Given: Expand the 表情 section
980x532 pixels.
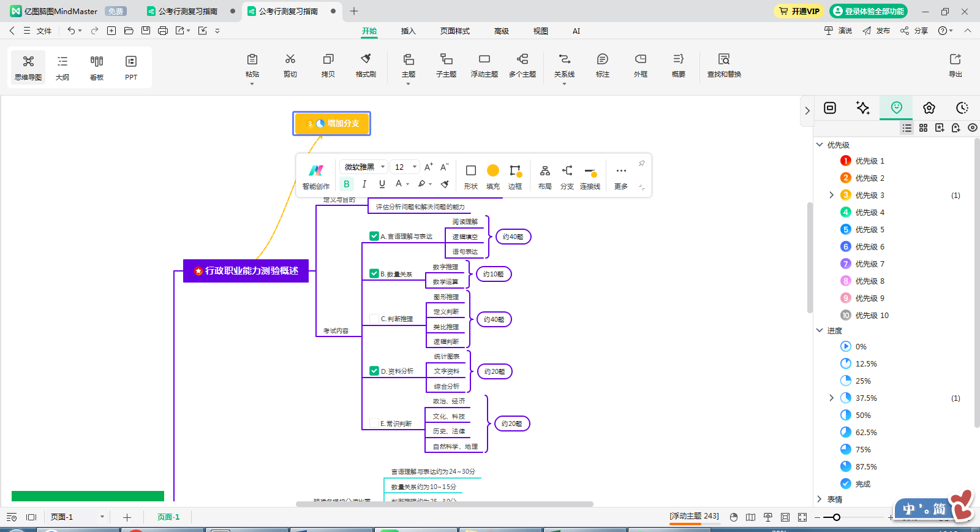Looking at the screenshot, I should [x=820, y=499].
